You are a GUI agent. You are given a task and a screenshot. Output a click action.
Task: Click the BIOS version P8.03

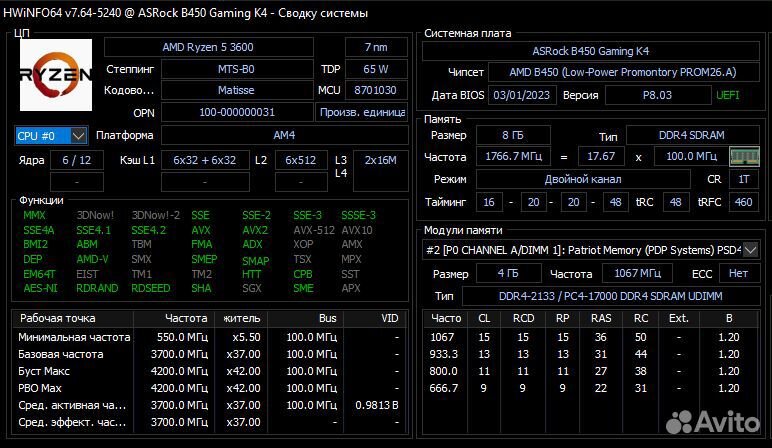[x=657, y=95]
